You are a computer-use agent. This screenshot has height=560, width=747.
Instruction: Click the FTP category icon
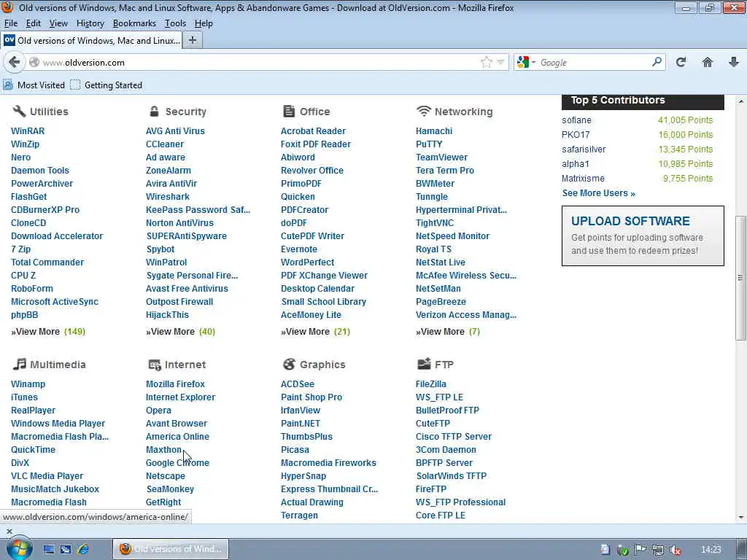[x=424, y=365]
